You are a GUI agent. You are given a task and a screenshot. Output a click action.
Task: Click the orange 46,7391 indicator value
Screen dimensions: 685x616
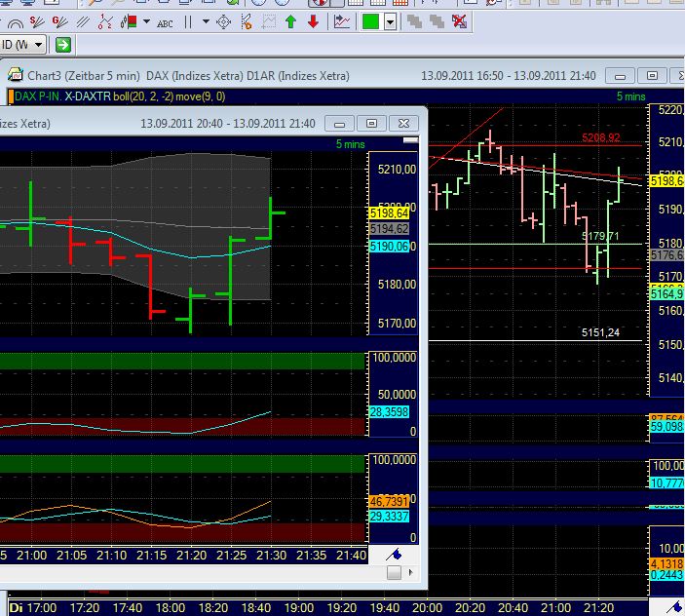(x=389, y=501)
